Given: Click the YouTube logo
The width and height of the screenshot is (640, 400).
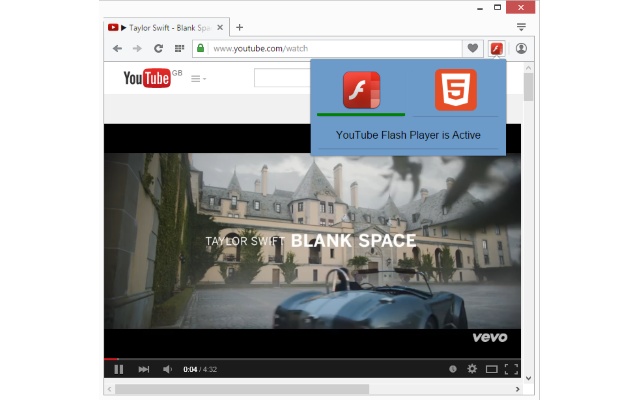Looking at the screenshot, I should click(147, 78).
